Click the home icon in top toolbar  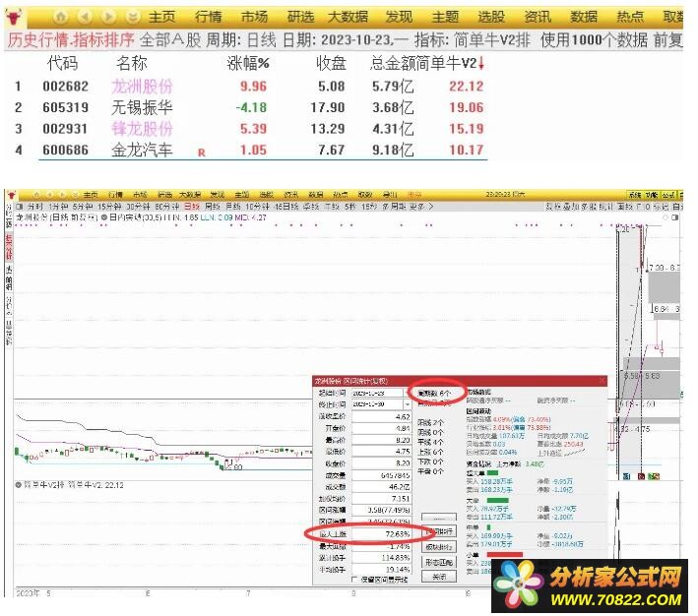[x=60, y=17]
